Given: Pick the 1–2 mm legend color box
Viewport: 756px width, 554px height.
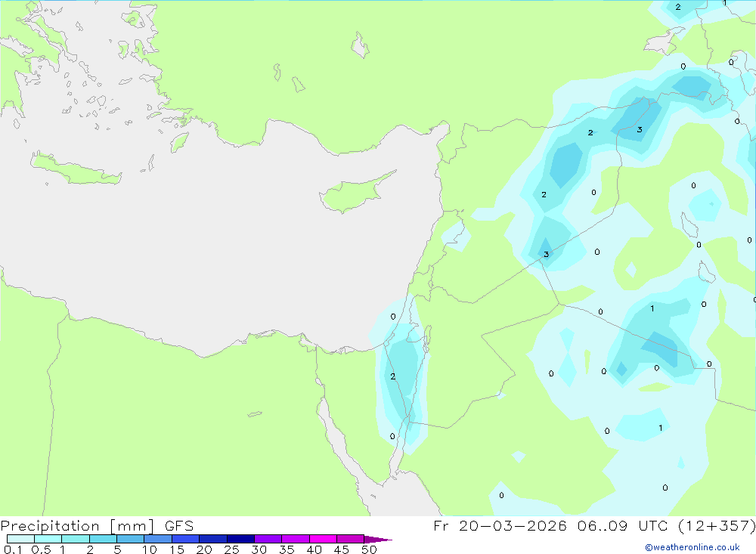Looking at the screenshot, I should click(76, 539).
